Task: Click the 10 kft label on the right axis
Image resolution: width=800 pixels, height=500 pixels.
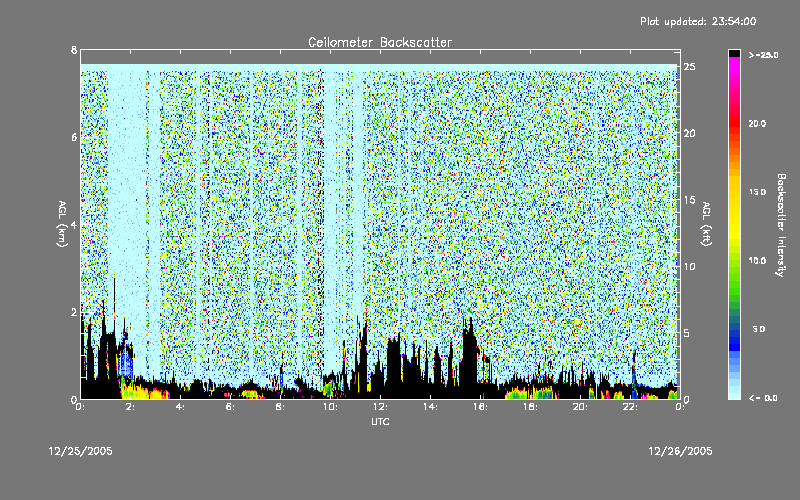Action: [x=689, y=266]
